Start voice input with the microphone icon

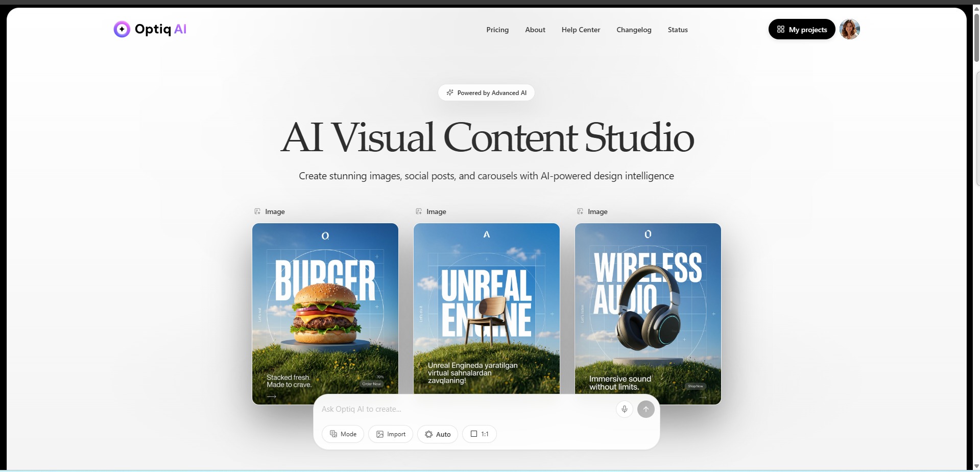click(625, 409)
